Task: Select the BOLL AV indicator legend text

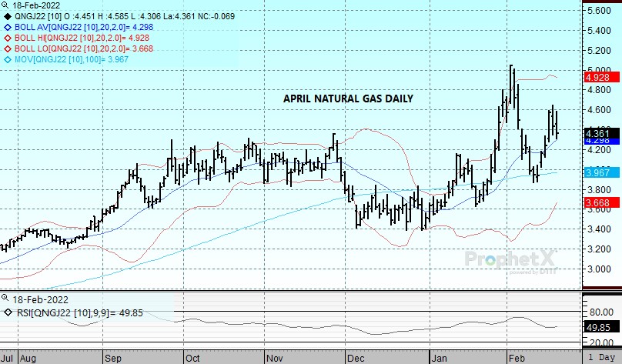Action: coord(85,27)
